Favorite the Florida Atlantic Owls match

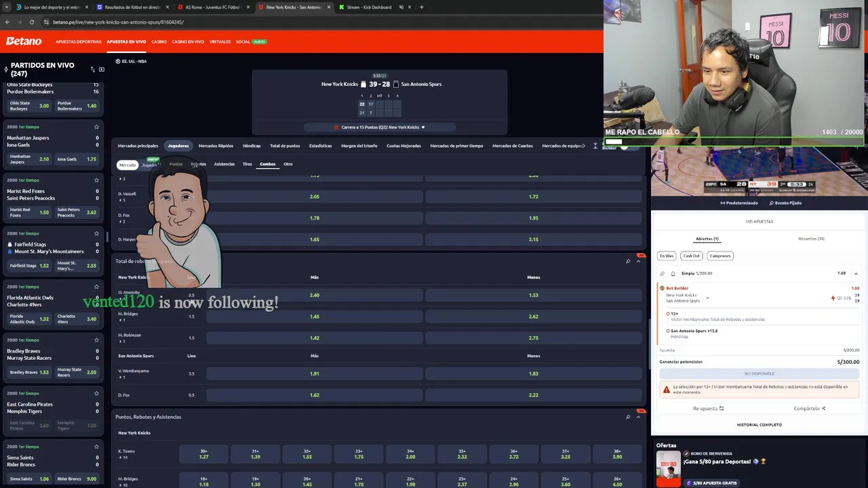coord(96,287)
